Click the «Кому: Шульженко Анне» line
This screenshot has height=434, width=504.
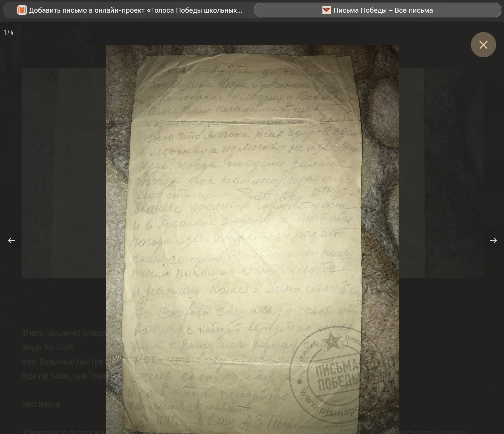[63, 362]
